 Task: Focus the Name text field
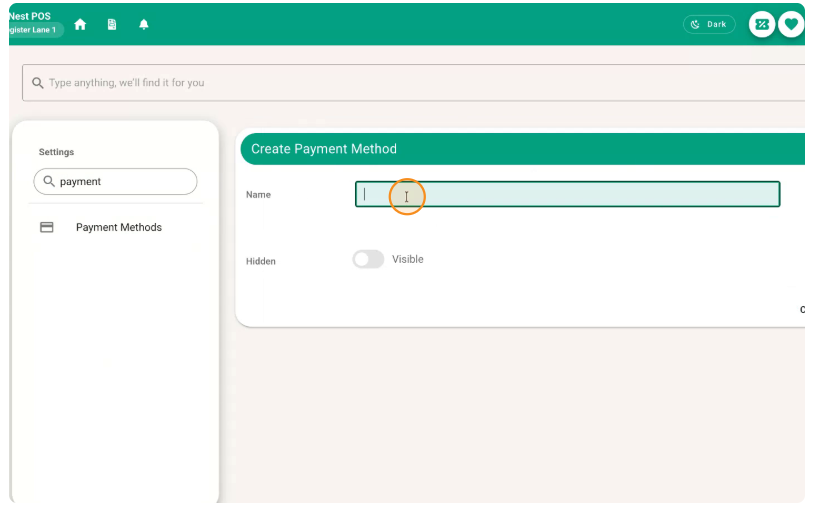(x=567, y=194)
